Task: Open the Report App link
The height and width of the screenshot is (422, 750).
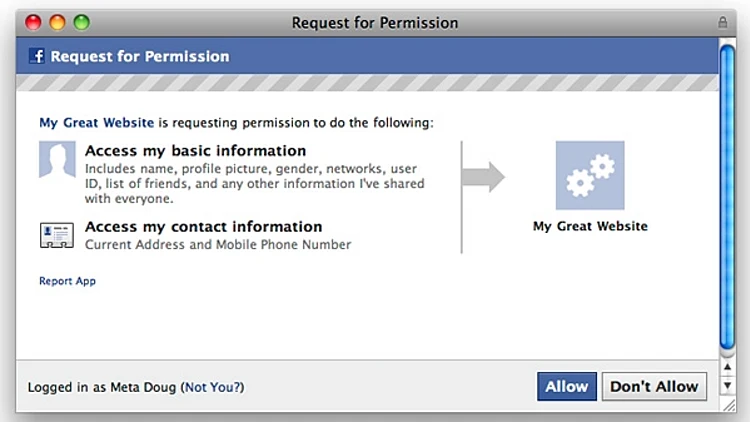Action: tap(67, 281)
